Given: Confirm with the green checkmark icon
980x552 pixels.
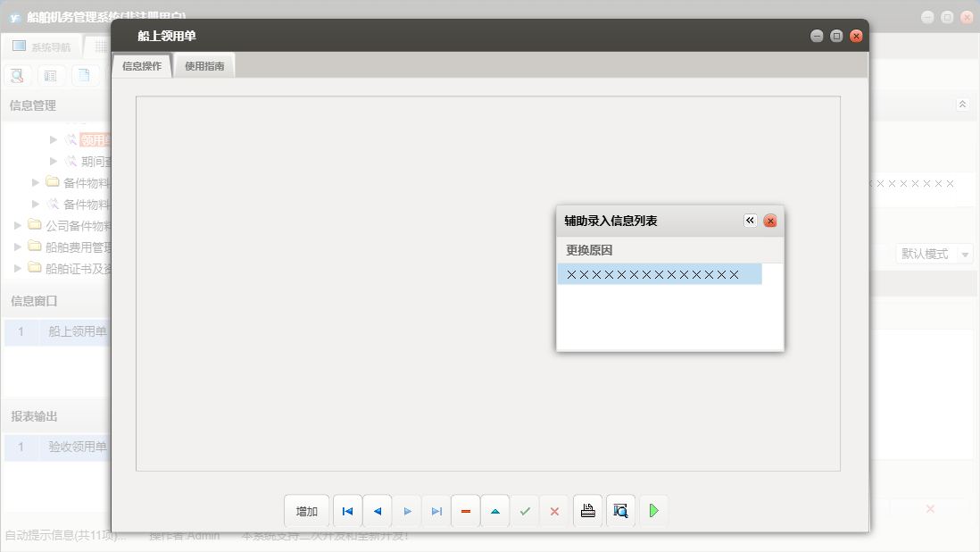Looking at the screenshot, I should pos(525,511).
